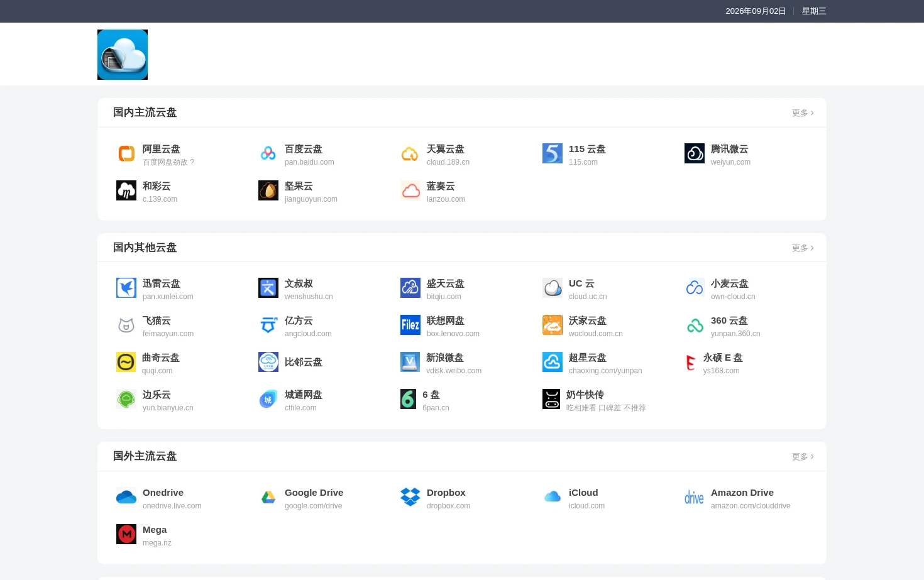Viewport: 924px width, 580px height.
Task: Open the 超星云盘 icon
Action: pyautogui.click(x=553, y=362)
